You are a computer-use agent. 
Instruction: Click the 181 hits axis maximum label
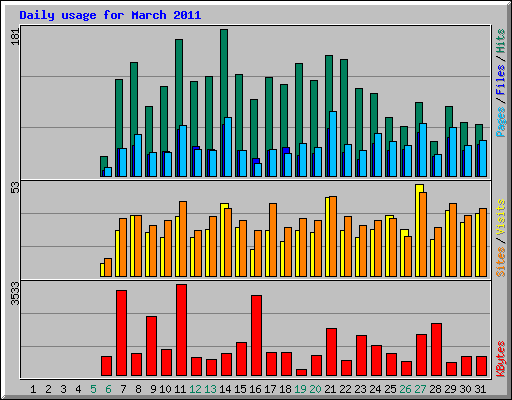pyautogui.click(x=15, y=37)
